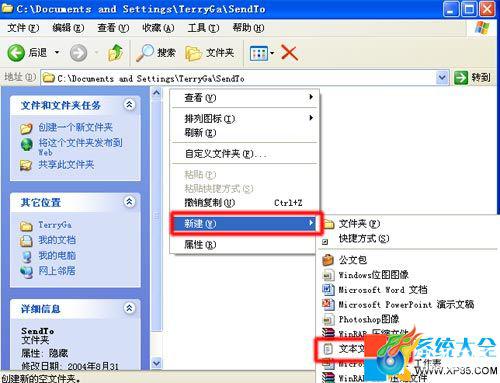500x383 pixels.
Task: Click the text document icon in submenu
Action: point(328,349)
